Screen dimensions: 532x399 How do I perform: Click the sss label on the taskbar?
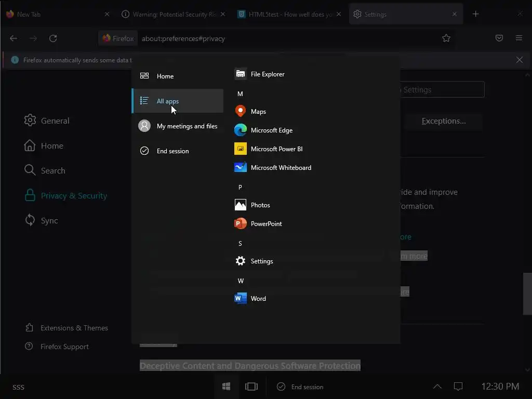(18, 387)
